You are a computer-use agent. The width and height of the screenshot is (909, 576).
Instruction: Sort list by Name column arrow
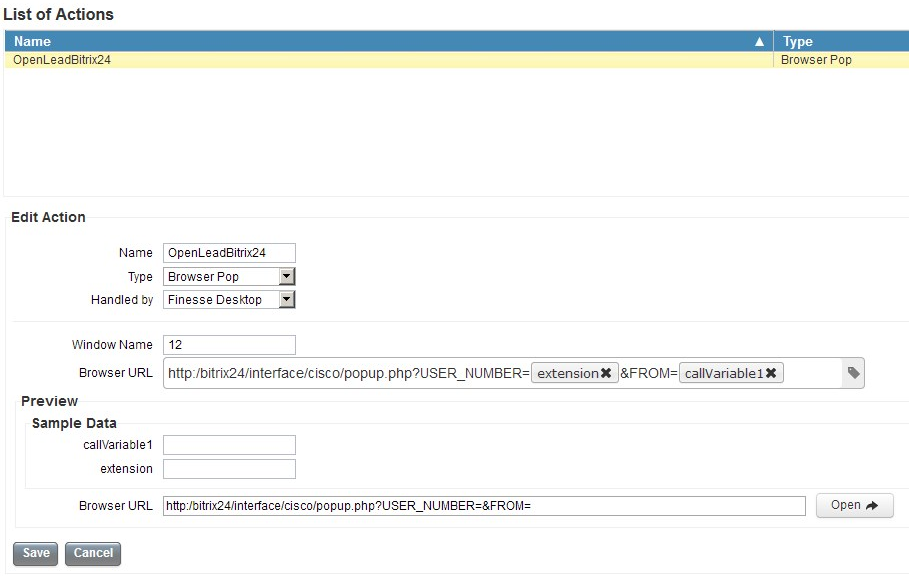pos(759,42)
